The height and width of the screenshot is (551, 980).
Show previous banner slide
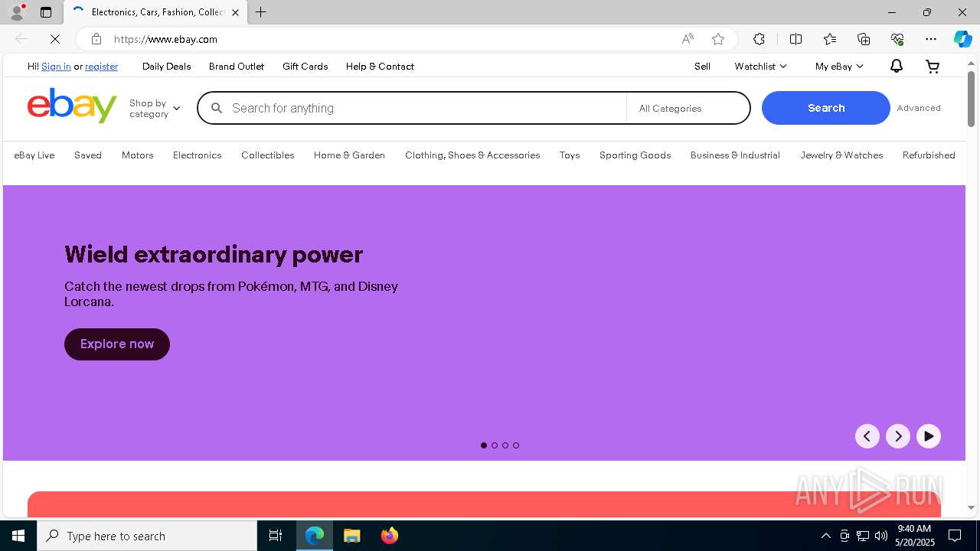[x=867, y=436]
